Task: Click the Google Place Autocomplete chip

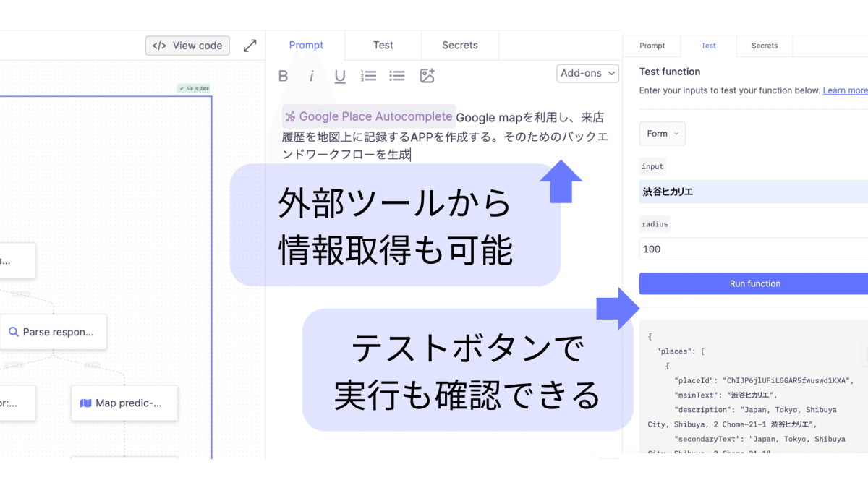Action: [369, 116]
